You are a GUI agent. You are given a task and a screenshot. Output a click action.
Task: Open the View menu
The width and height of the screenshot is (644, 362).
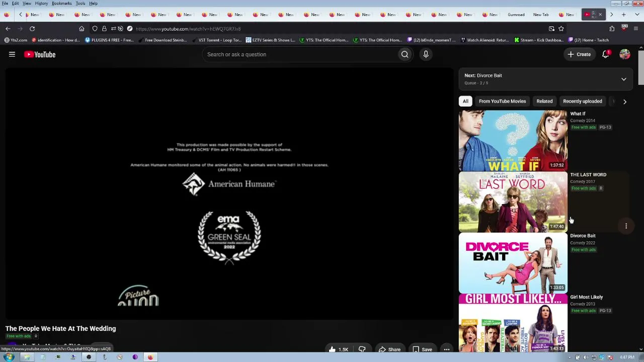tap(27, 4)
